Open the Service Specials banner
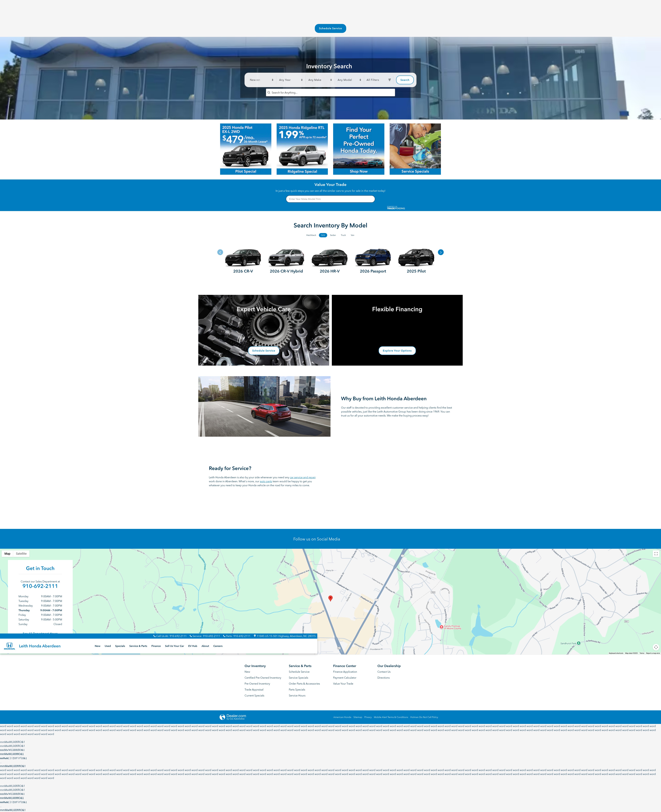 (x=415, y=149)
